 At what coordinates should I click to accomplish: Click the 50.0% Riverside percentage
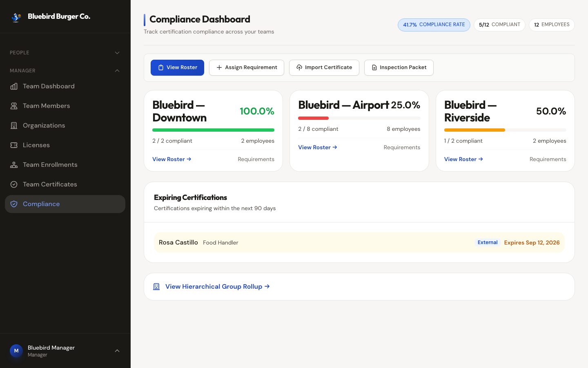pyautogui.click(x=551, y=111)
